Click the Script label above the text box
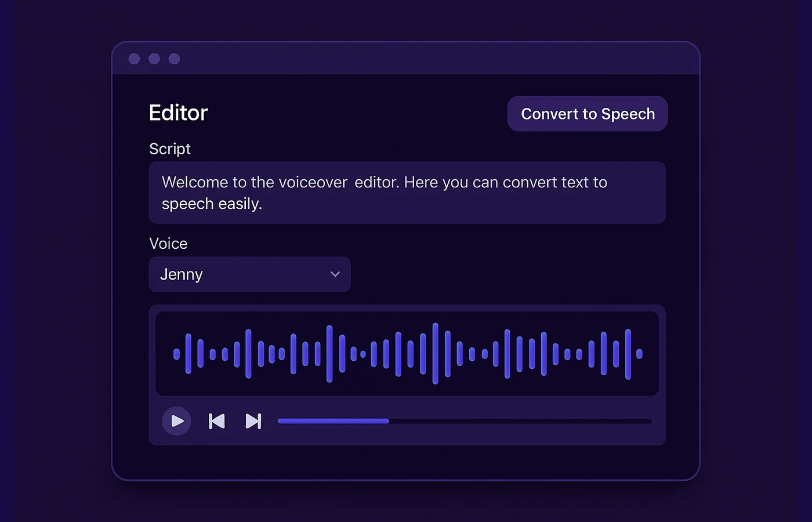This screenshot has width=812, height=522. [169, 148]
